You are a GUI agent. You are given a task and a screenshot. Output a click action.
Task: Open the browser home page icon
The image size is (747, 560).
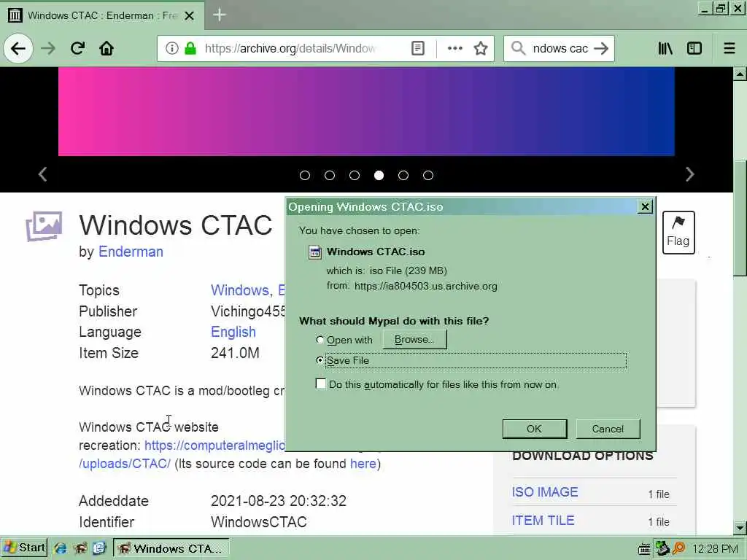(x=107, y=48)
